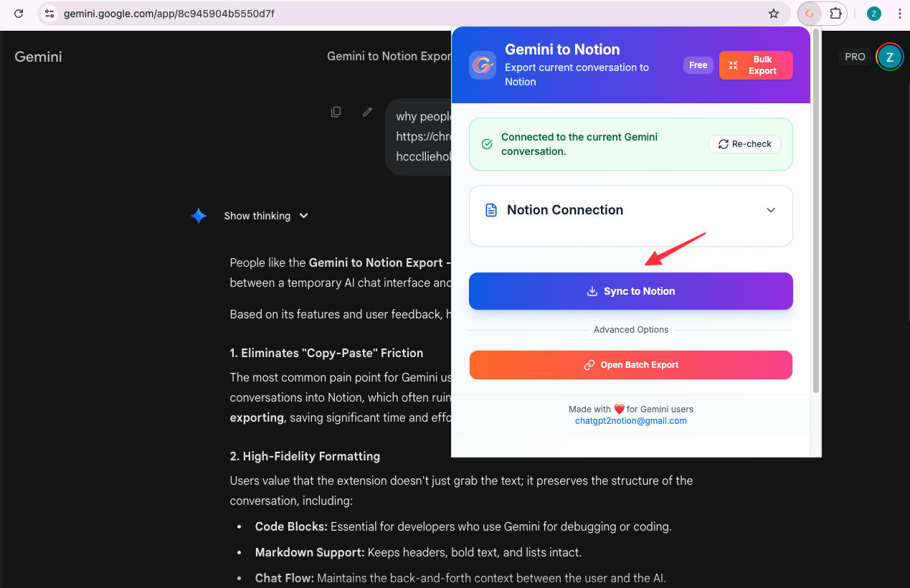
Task: Open the Chrome extensions puzzle icon
Action: pyautogui.click(x=835, y=14)
